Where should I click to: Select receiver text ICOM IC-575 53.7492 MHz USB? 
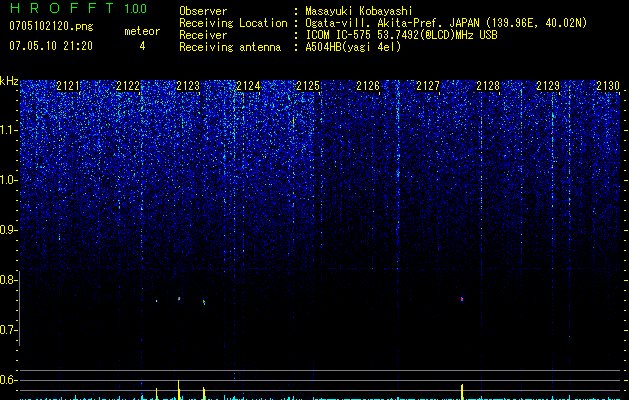coord(401,35)
